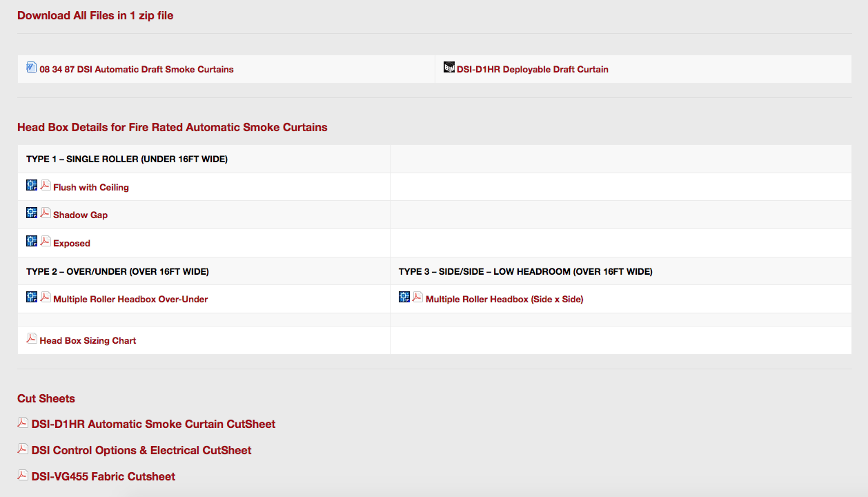This screenshot has height=497, width=868.
Task: Download All Files in 1 zip file
Action: [95, 15]
